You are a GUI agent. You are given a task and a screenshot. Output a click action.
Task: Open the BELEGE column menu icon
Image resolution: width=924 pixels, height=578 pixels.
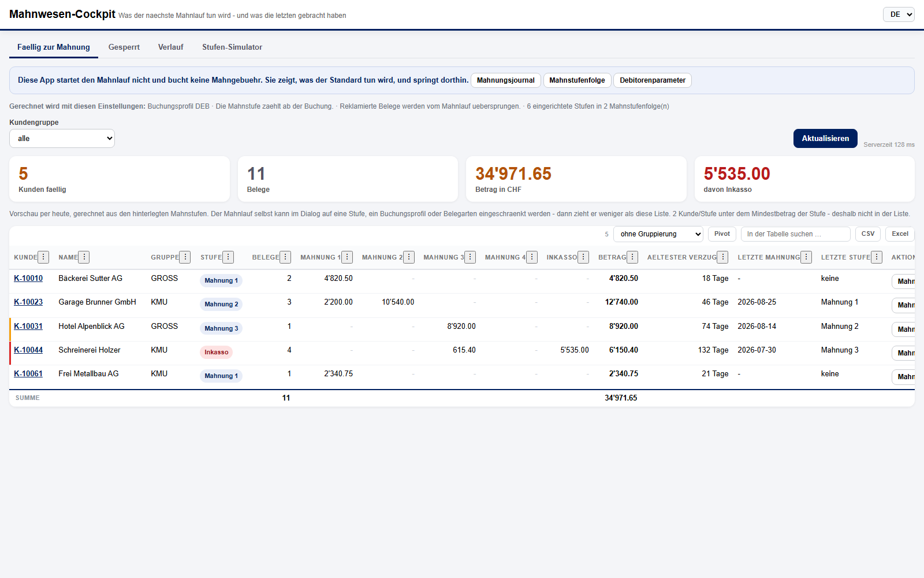tap(285, 257)
